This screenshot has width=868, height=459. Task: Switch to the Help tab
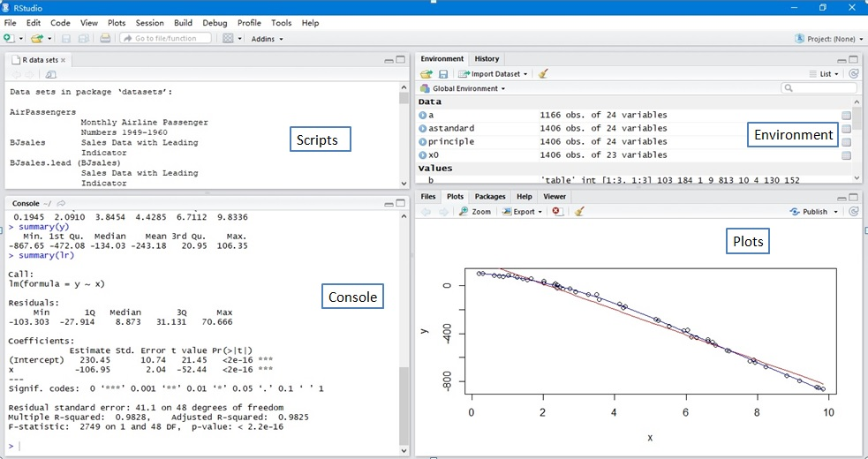tap(525, 197)
